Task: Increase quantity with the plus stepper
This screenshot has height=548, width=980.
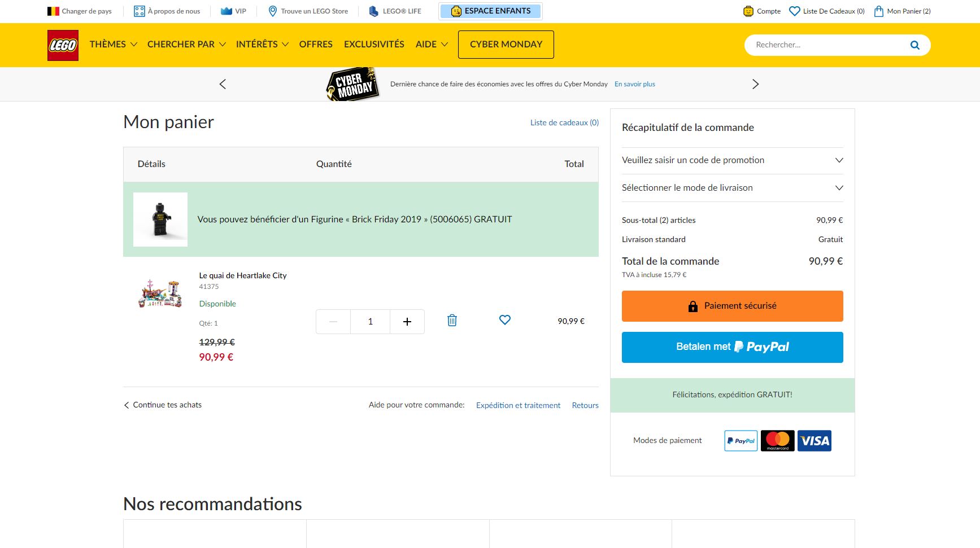Action: [x=407, y=321]
